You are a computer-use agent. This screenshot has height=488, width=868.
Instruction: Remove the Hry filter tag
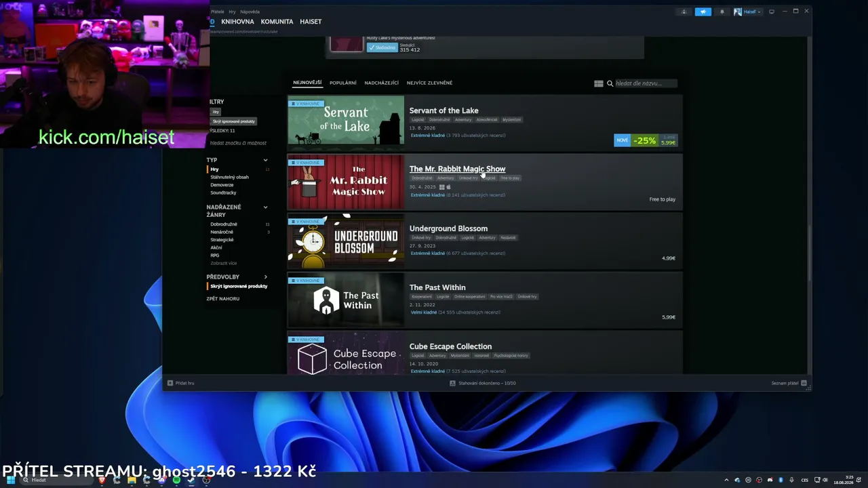216,112
